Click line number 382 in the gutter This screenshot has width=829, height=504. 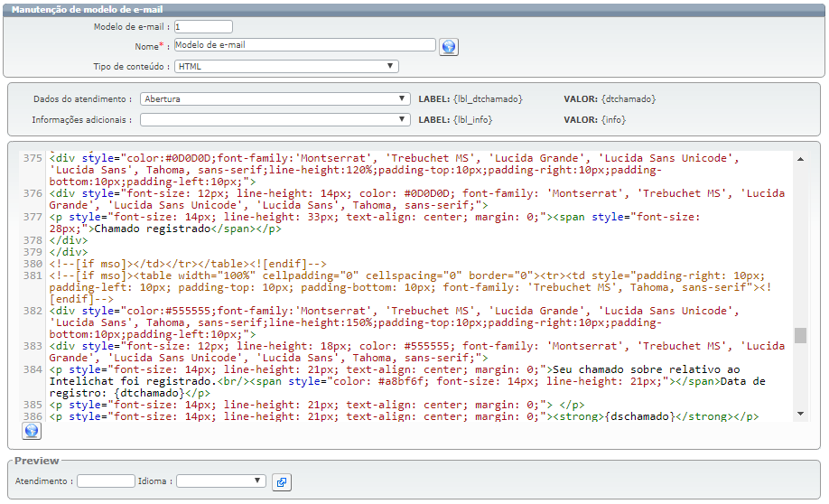[x=33, y=311]
